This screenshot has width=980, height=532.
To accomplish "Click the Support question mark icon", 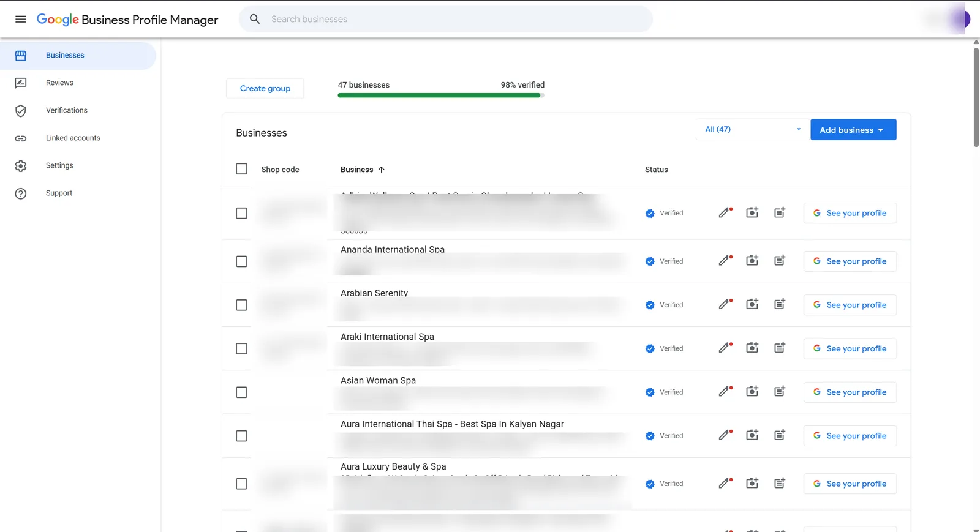I will coord(20,193).
